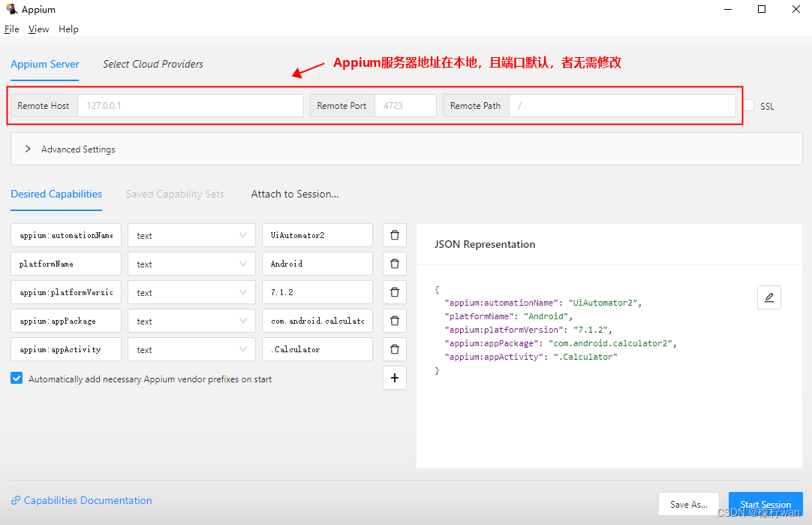The width and height of the screenshot is (812, 525).
Task: Enable the SSL checkbox
Action: tap(749, 106)
